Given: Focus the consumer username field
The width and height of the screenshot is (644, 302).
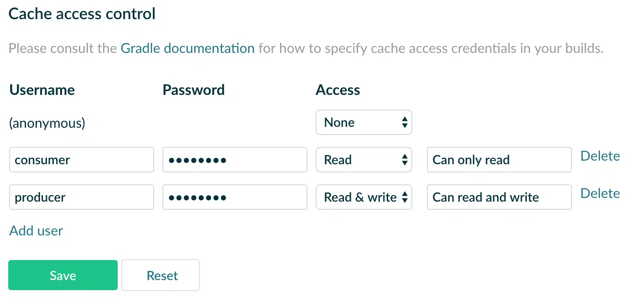Looking at the screenshot, I should (x=82, y=160).
